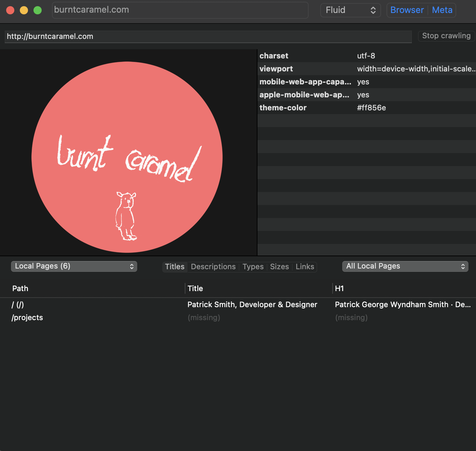Click the burntcaramel.com address bar
Screen dimensions: 476x451
(180, 10)
